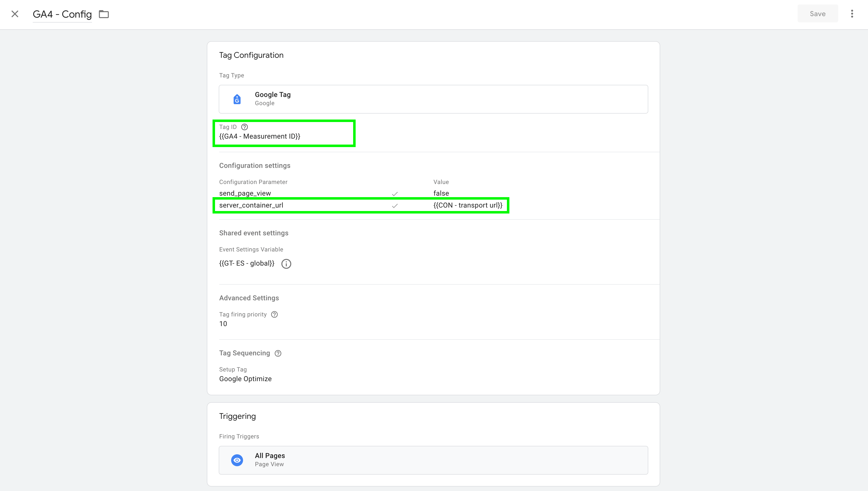Image resolution: width=868 pixels, height=491 pixels.
Task: Open the folder icon beside the tag name
Action: point(104,14)
